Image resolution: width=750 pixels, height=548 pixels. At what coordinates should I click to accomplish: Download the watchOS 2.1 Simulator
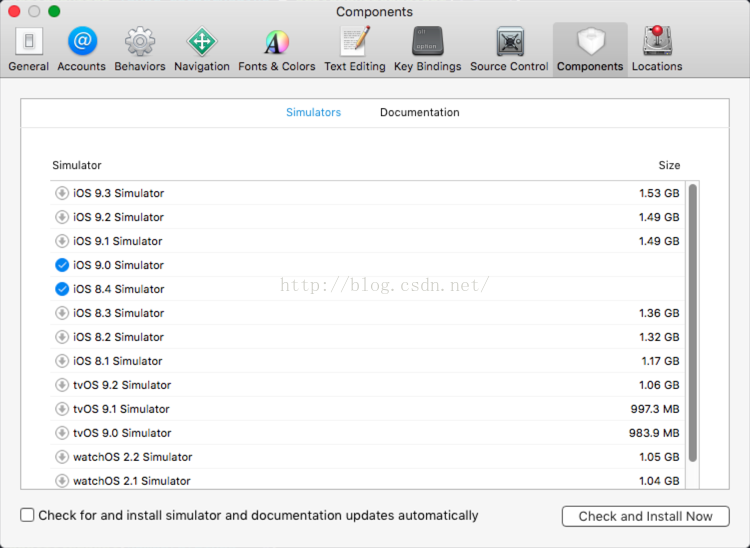(62, 481)
